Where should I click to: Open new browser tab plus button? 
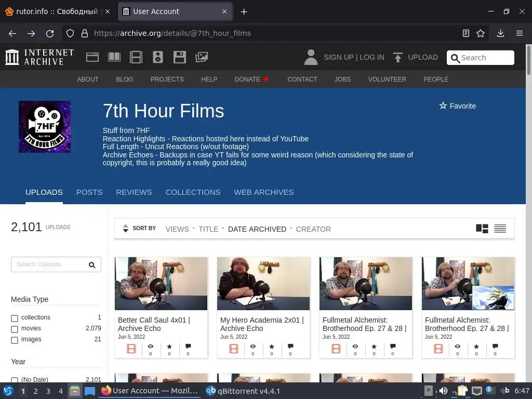pyautogui.click(x=244, y=12)
